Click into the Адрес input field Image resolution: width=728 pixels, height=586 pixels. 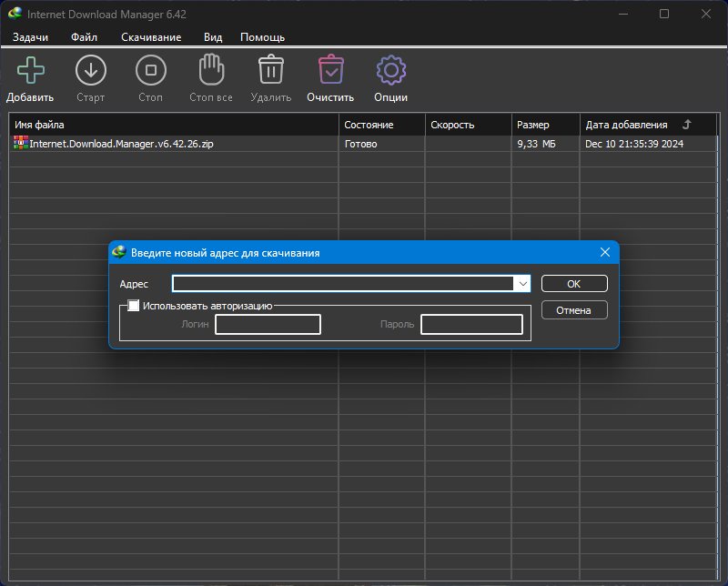pos(343,284)
